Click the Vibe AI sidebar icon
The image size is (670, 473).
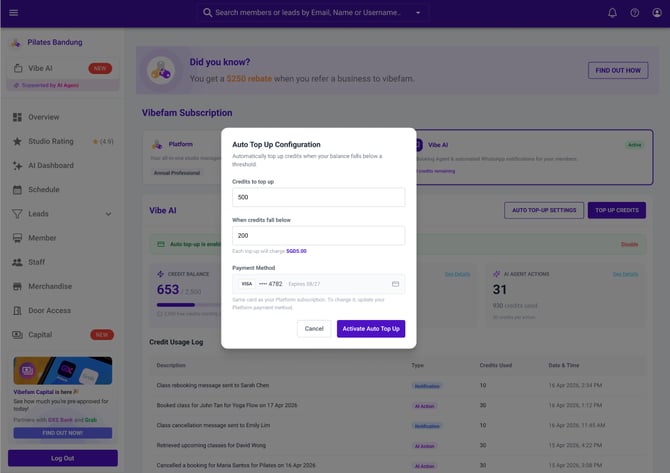coord(18,68)
